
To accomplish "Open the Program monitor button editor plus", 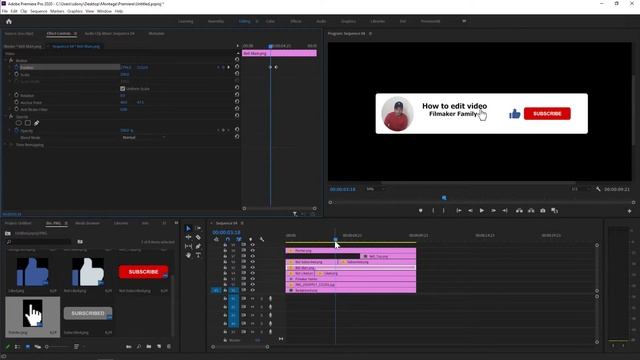I will coord(629,211).
